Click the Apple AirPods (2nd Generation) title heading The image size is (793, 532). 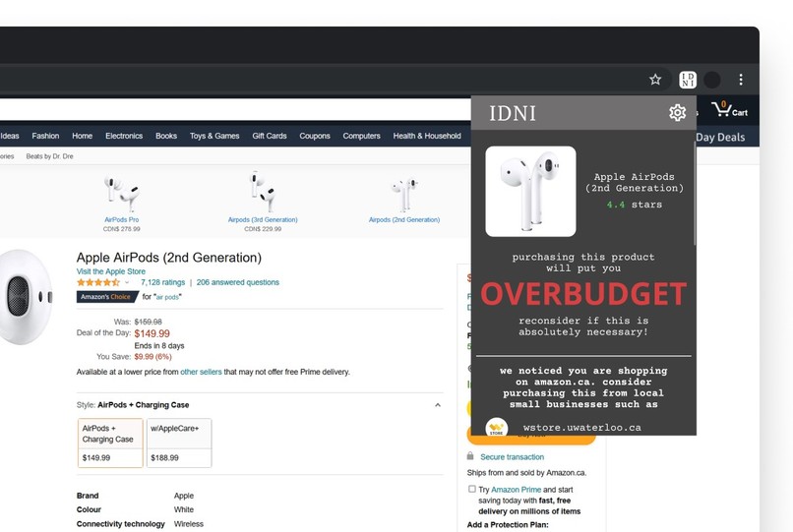pyautogui.click(x=169, y=258)
